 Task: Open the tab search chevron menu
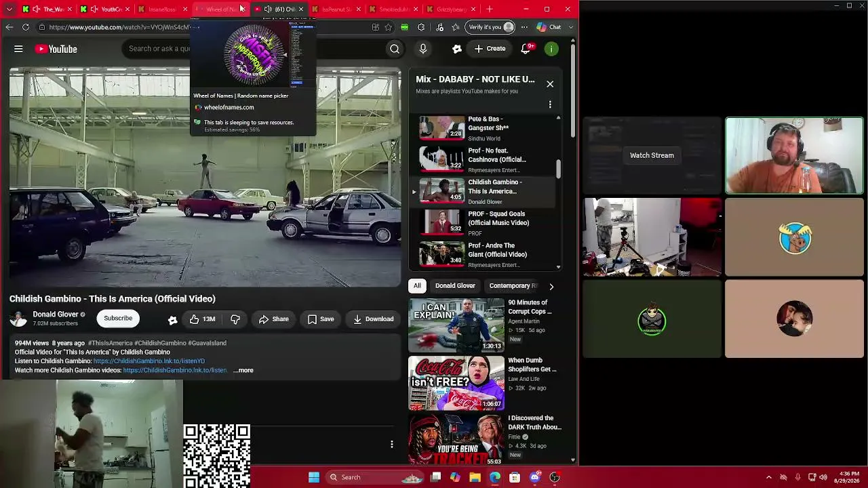tap(9, 9)
